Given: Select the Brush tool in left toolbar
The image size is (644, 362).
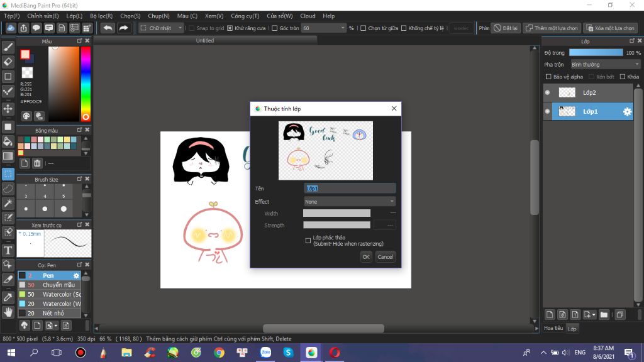Looking at the screenshot, I should (x=8, y=47).
